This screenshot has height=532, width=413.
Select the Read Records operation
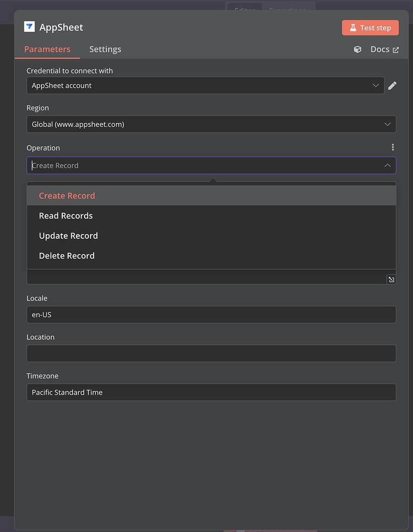(x=65, y=215)
